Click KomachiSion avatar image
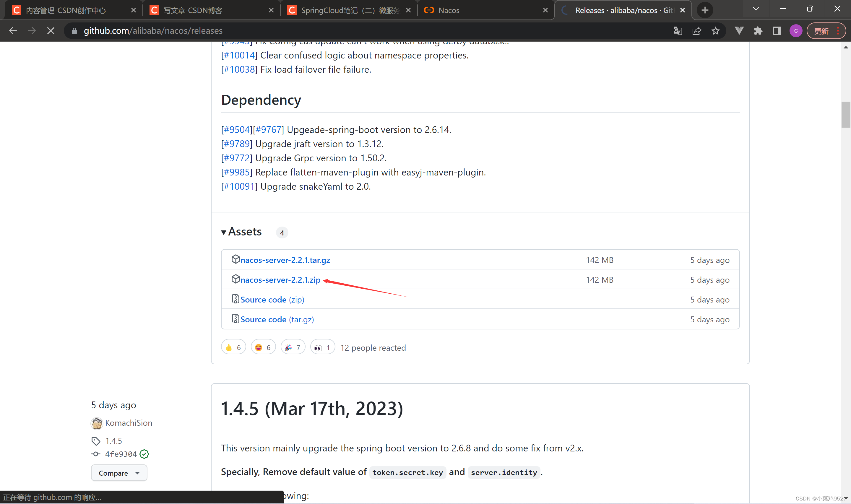Image resolution: width=851 pixels, height=504 pixels. [x=97, y=424]
